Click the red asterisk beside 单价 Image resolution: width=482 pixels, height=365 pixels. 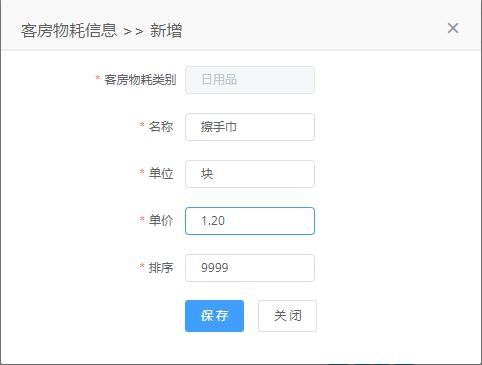click(142, 219)
